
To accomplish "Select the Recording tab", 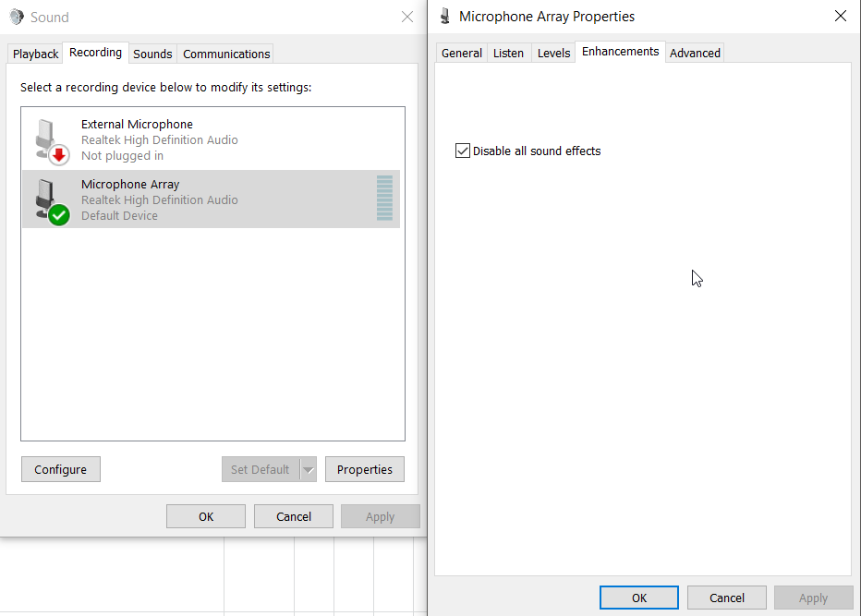I will pos(95,53).
